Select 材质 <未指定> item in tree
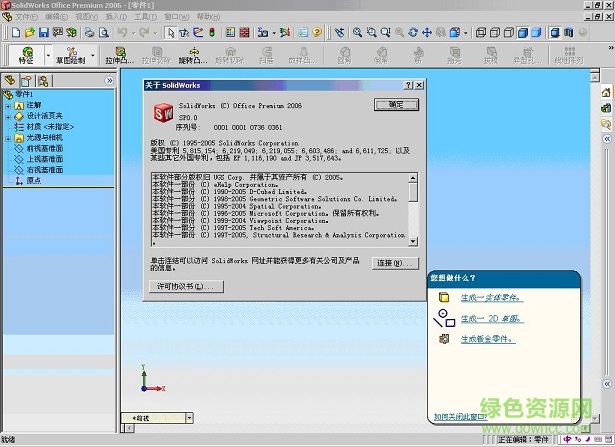Image resolution: width=615 pixels, height=447 pixels. coord(50,127)
